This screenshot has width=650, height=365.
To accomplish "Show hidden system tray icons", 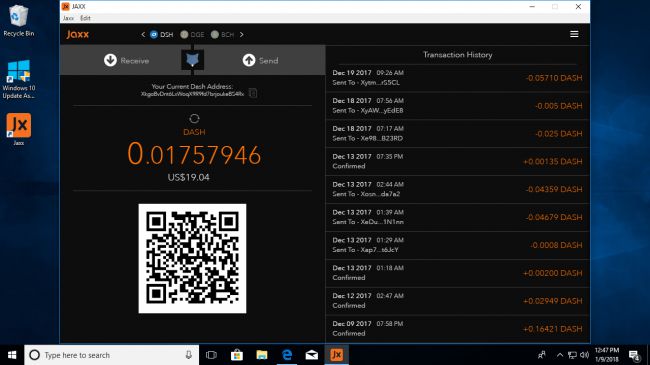I will pos(560,355).
